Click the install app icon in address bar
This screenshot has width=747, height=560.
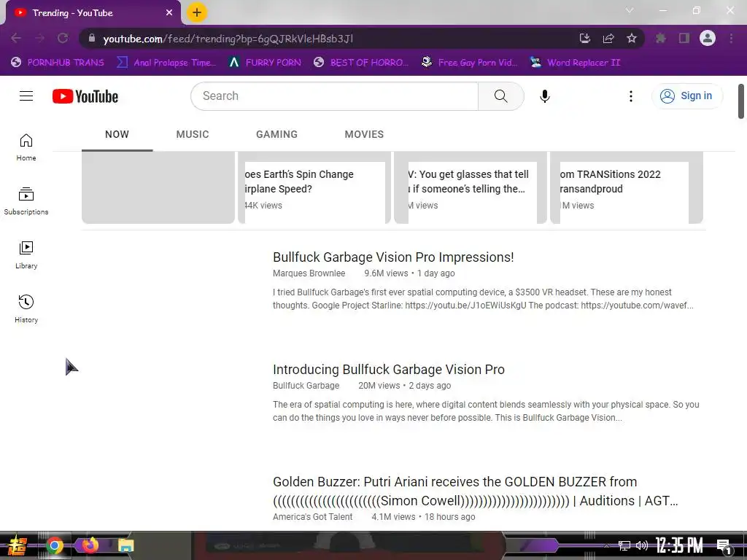585,38
